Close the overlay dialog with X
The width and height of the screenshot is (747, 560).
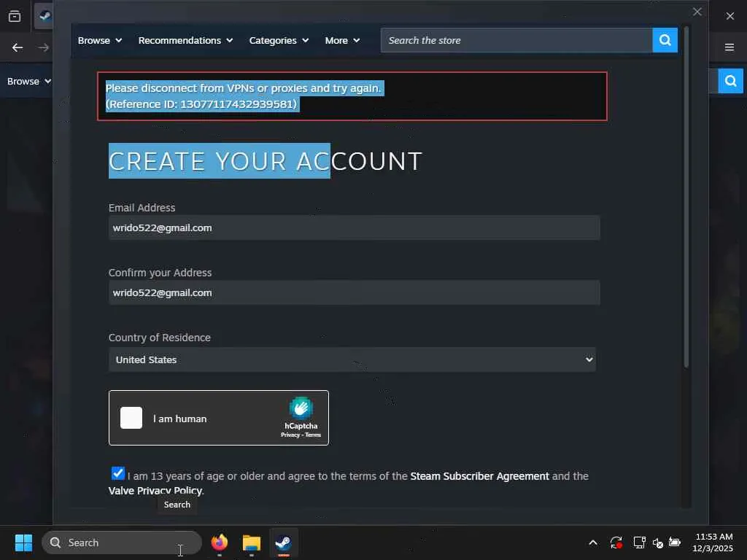pos(697,12)
